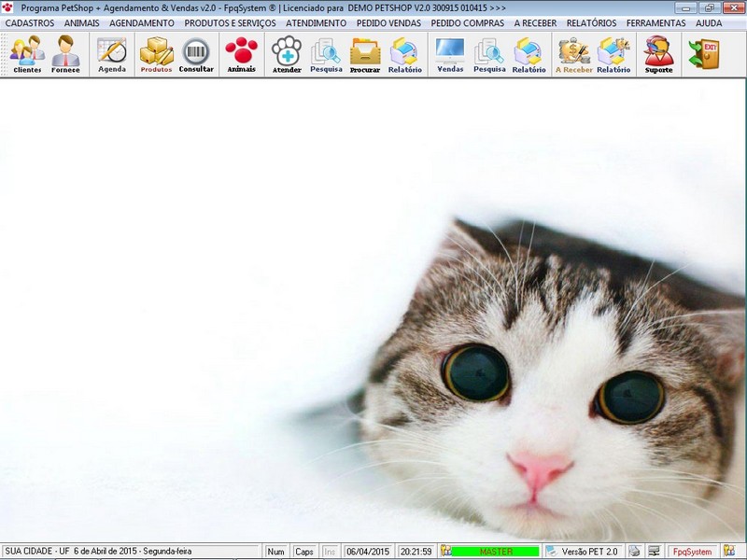Open the RELATÓRIOS menu
Image resolution: width=747 pixels, height=560 pixels.
591,22
